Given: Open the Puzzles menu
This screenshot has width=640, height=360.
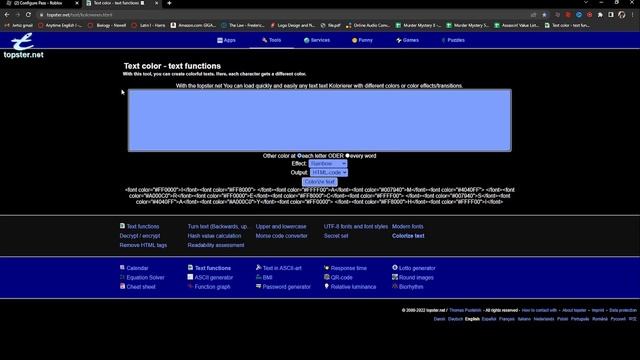Looking at the screenshot, I should pos(453,40).
